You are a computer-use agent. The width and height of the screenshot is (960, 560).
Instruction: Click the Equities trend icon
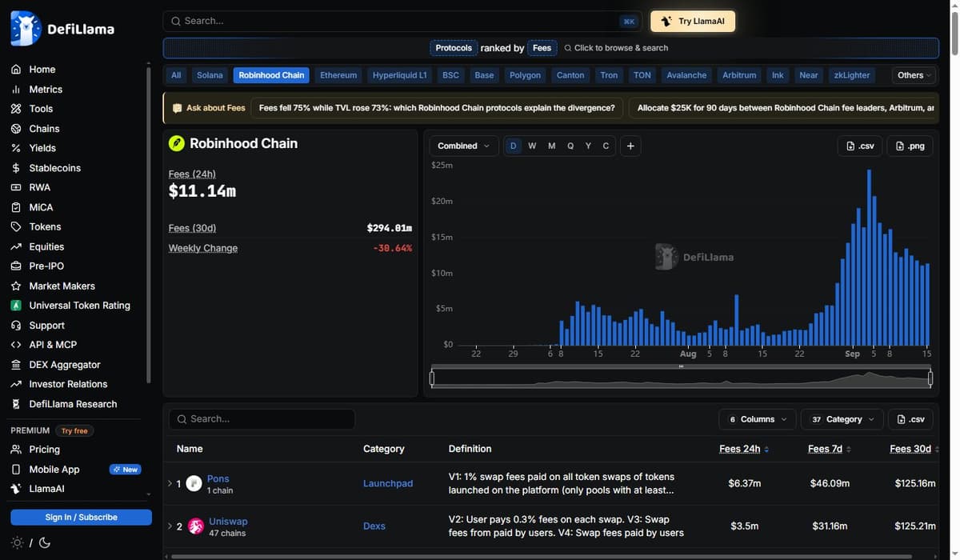[x=16, y=247]
